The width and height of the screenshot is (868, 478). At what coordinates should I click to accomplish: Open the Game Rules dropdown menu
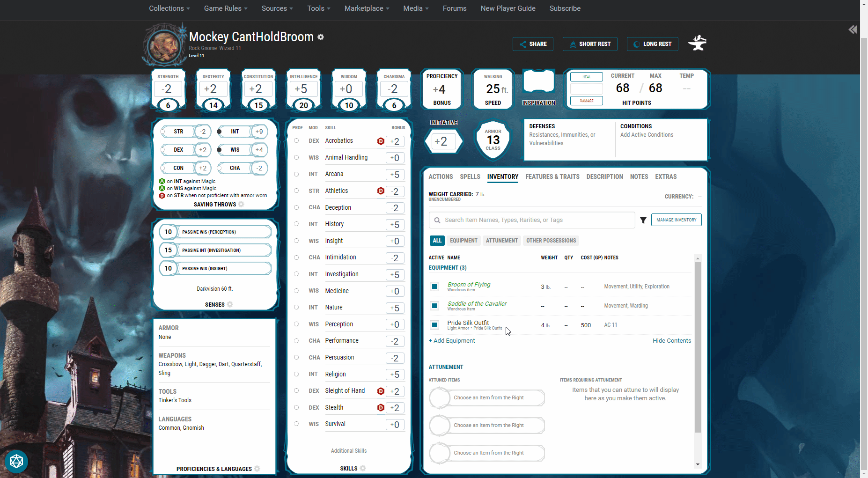226,8
